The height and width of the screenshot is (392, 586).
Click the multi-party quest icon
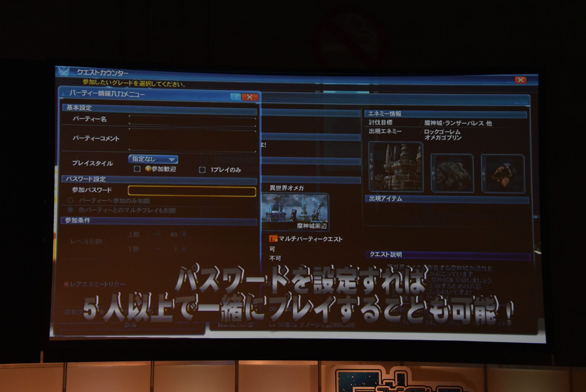click(x=273, y=239)
